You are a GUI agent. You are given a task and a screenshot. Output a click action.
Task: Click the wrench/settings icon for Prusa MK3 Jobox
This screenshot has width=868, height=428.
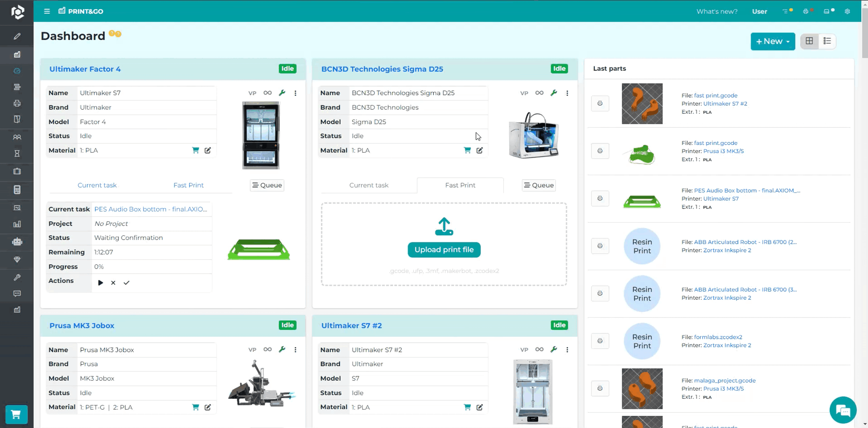282,349
